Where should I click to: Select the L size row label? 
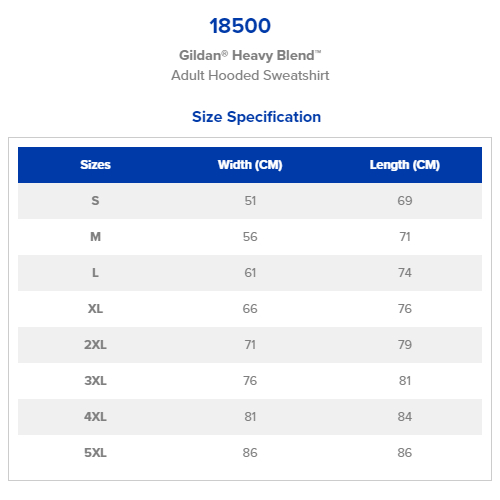tap(95, 273)
